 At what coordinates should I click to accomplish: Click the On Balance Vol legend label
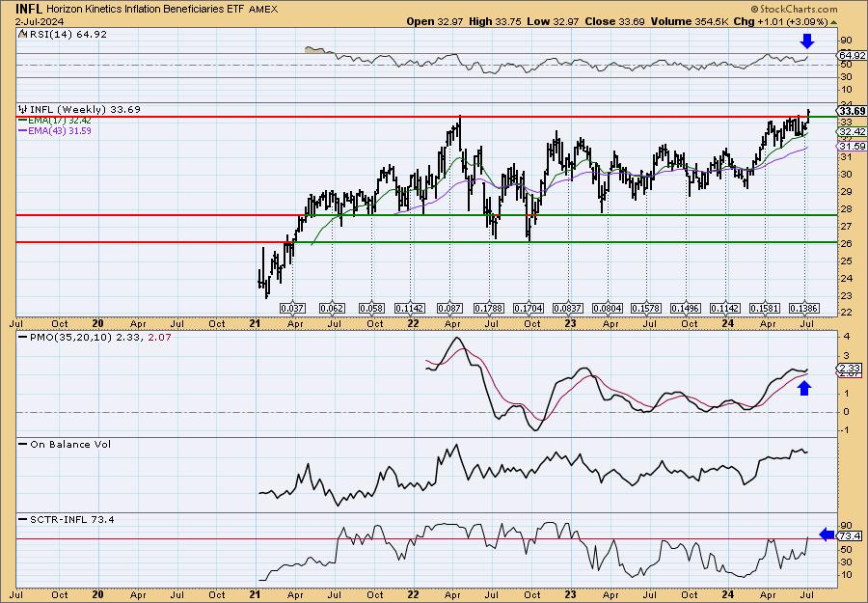70,444
